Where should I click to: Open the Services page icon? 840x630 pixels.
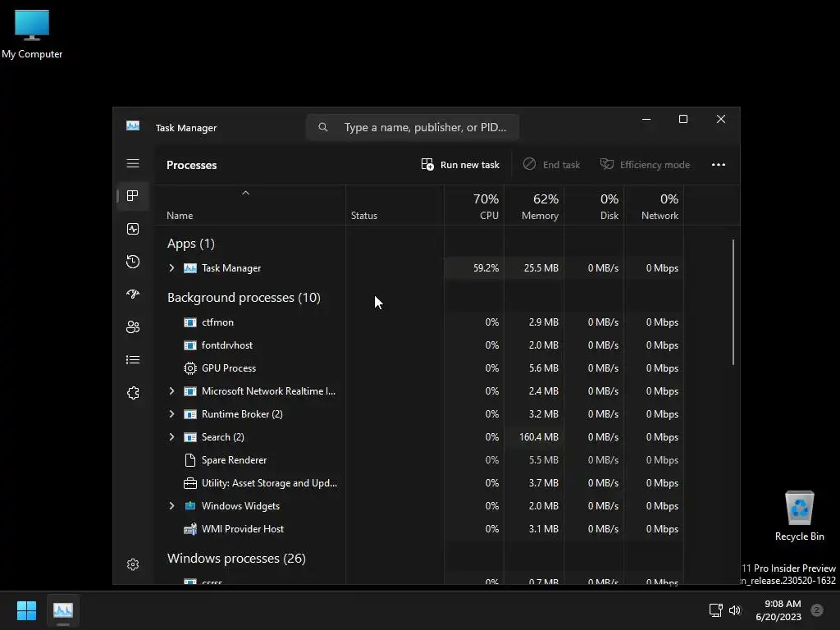coord(133,393)
